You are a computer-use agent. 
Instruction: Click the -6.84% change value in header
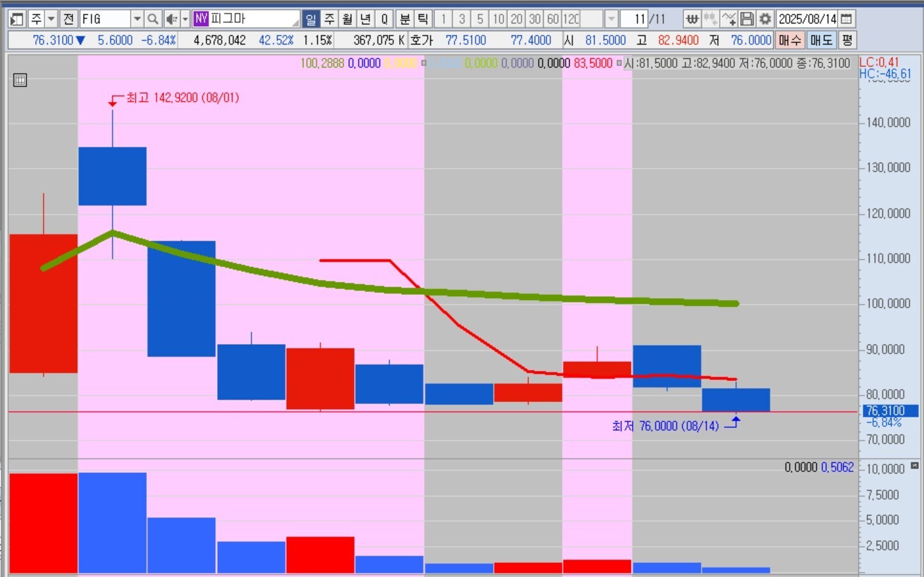[x=158, y=40]
